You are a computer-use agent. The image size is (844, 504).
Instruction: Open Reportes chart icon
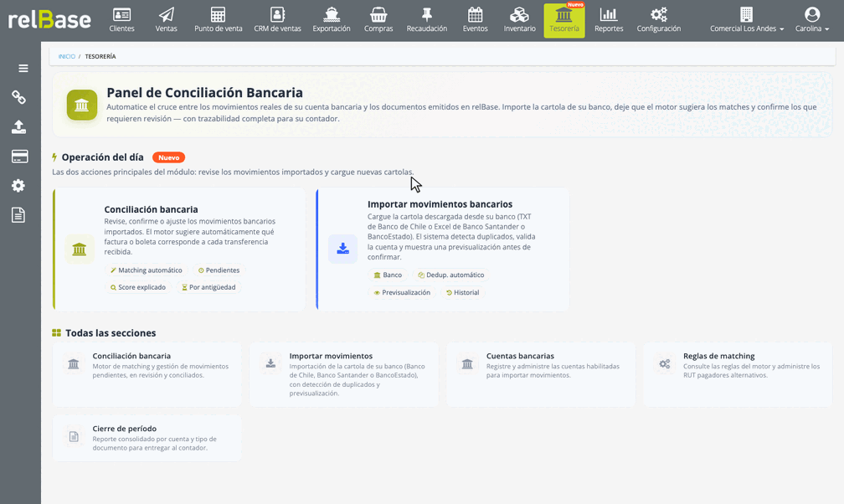coord(609,14)
